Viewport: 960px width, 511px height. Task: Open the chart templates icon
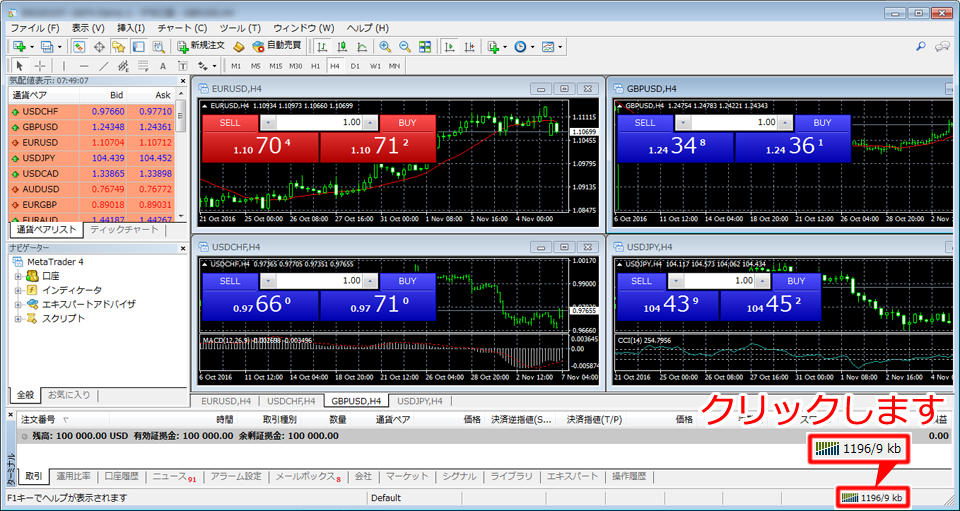[548, 46]
